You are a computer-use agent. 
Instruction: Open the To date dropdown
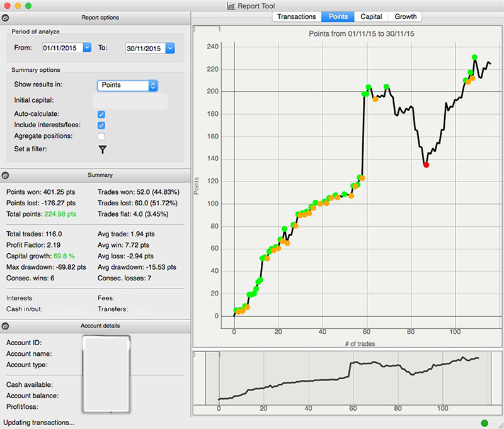click(170, 48)
